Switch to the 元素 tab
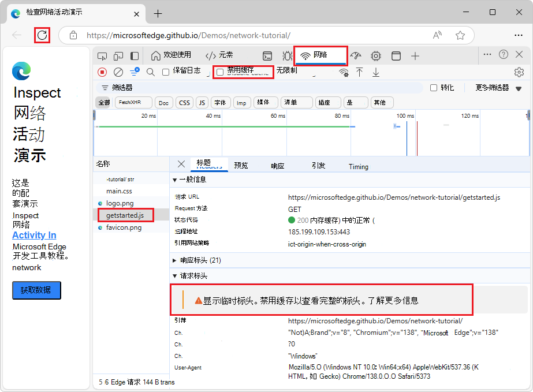533x392 pixels. pos(219,55)
